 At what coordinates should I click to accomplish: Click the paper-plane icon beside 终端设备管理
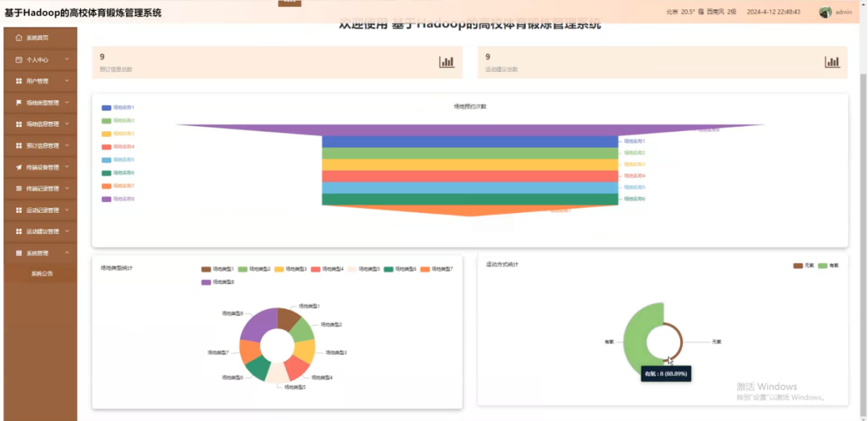tap(19, 167)
